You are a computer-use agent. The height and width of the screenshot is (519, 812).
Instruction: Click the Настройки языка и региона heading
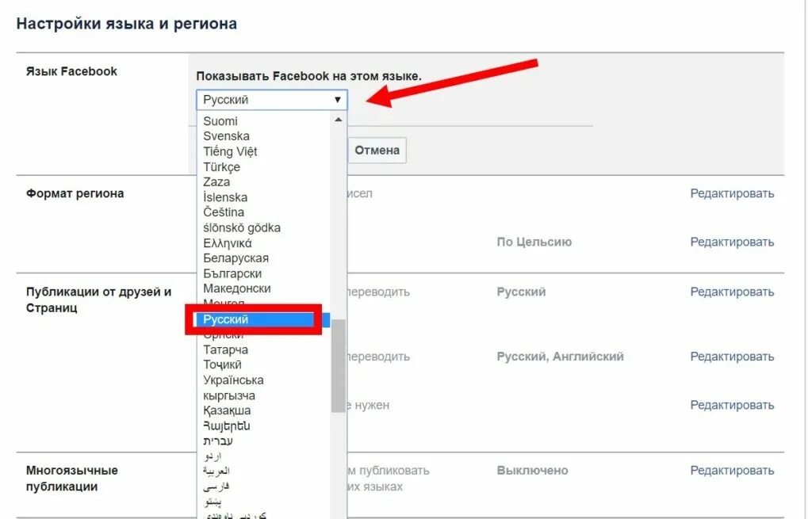(x=126, y=24)
